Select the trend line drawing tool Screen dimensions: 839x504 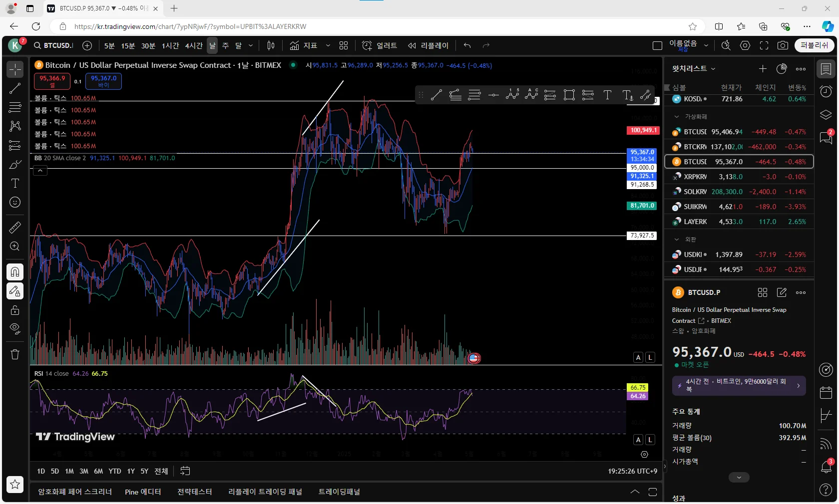15,89
